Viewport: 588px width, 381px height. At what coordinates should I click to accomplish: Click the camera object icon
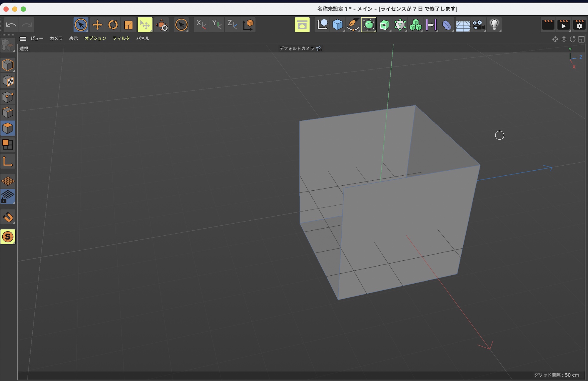tap(479, 25)
